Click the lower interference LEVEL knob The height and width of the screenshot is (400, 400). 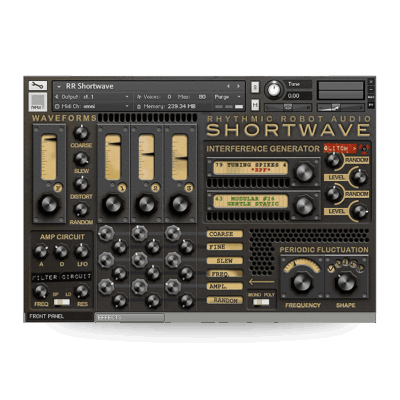click(360, 211)
